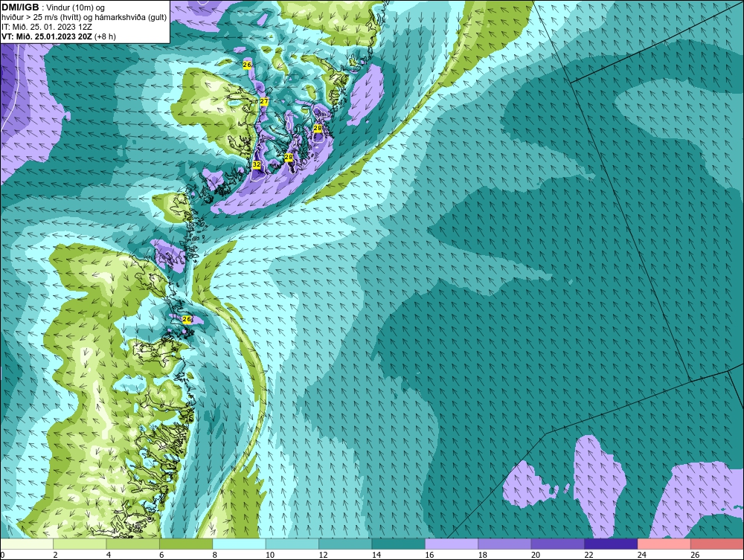Click the yellow gust label 27
Viewport: 744px width, 560px height.
pos(264,101)
